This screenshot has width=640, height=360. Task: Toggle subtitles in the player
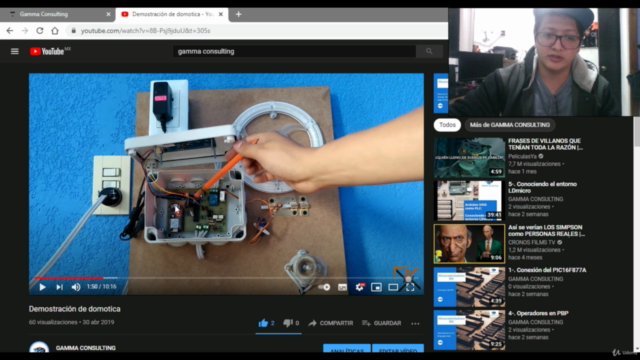point(342,287)
